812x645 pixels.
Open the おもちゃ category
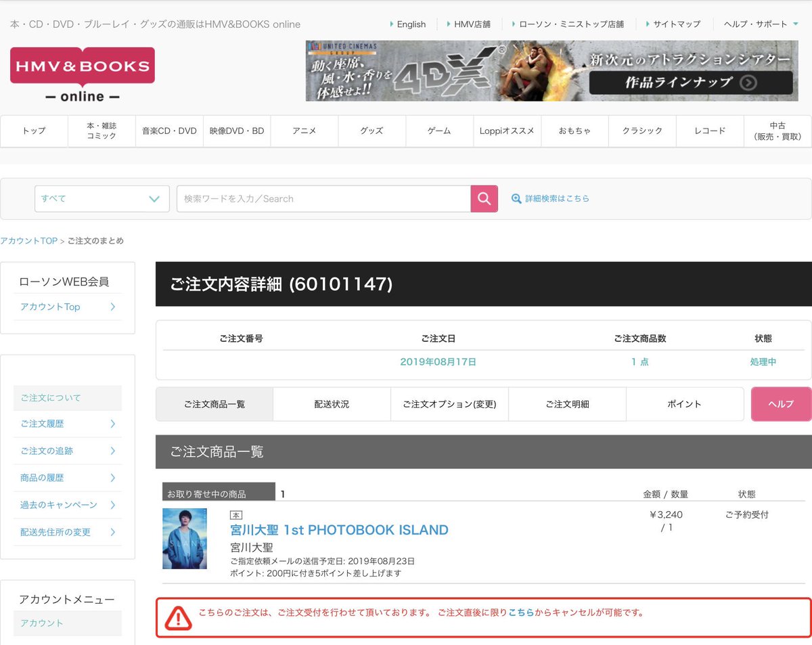(x=574, y=131)
